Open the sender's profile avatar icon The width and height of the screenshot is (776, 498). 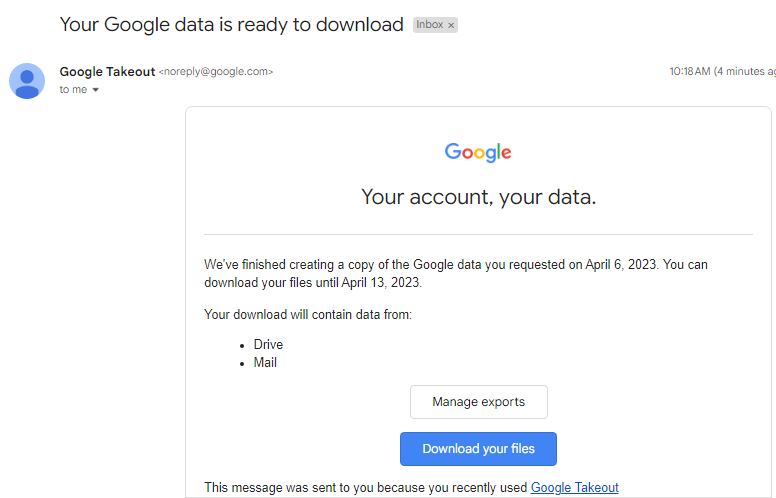coord(27,81)
